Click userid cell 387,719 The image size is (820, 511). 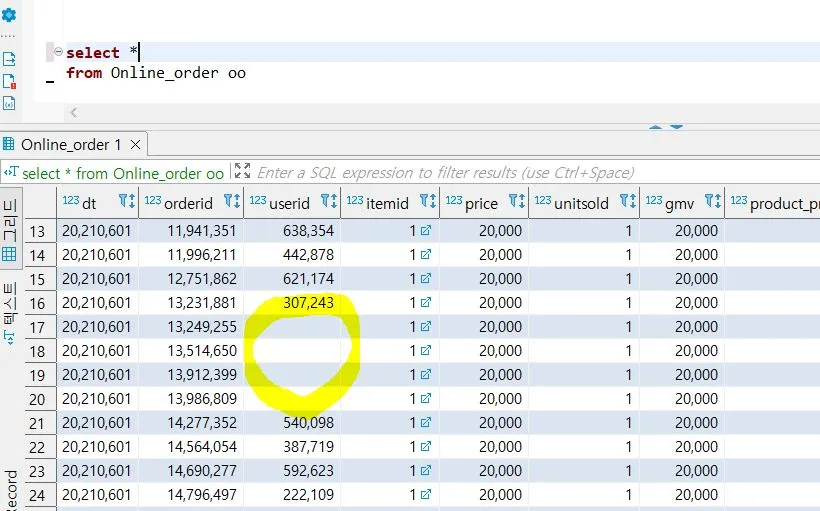(x=292, y=447)
